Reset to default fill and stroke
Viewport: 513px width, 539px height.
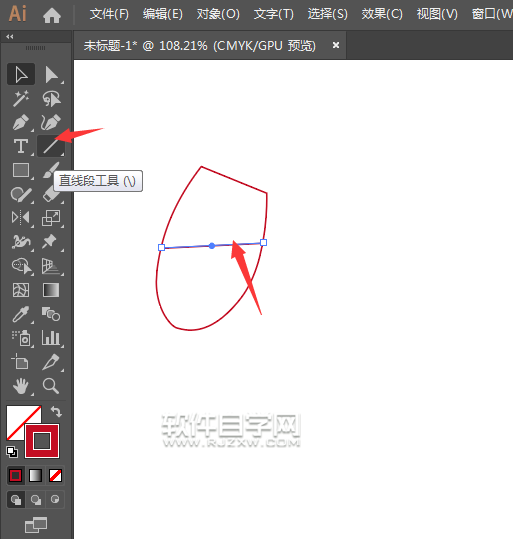[x=12, y=452]
